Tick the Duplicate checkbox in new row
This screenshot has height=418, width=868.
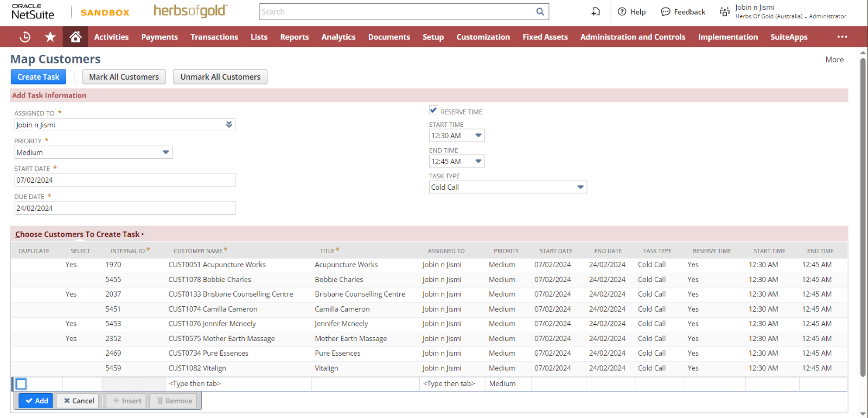[21, 384]
